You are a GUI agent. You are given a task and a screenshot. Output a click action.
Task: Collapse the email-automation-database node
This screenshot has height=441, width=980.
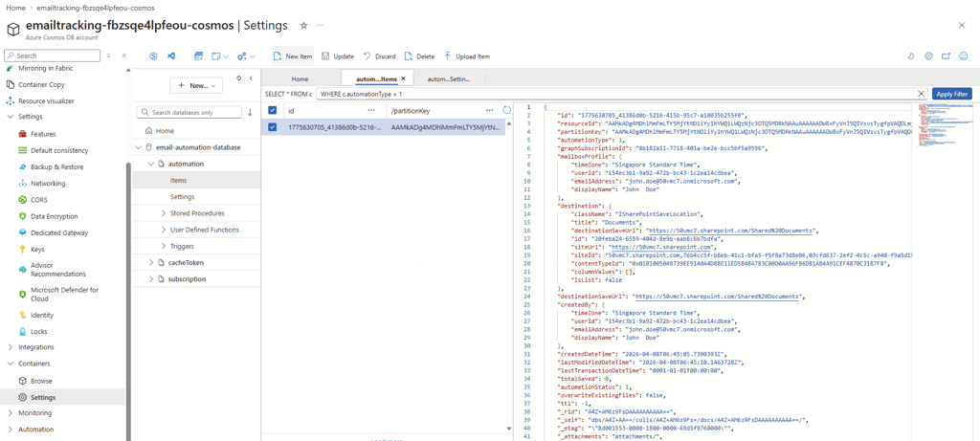(140, 147)
